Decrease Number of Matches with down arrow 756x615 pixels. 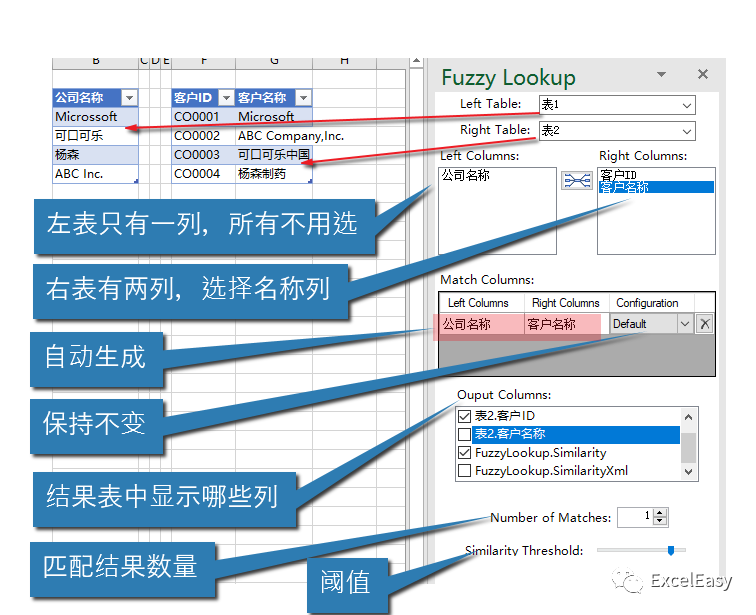pyautogui.click(x=660, y=521)
